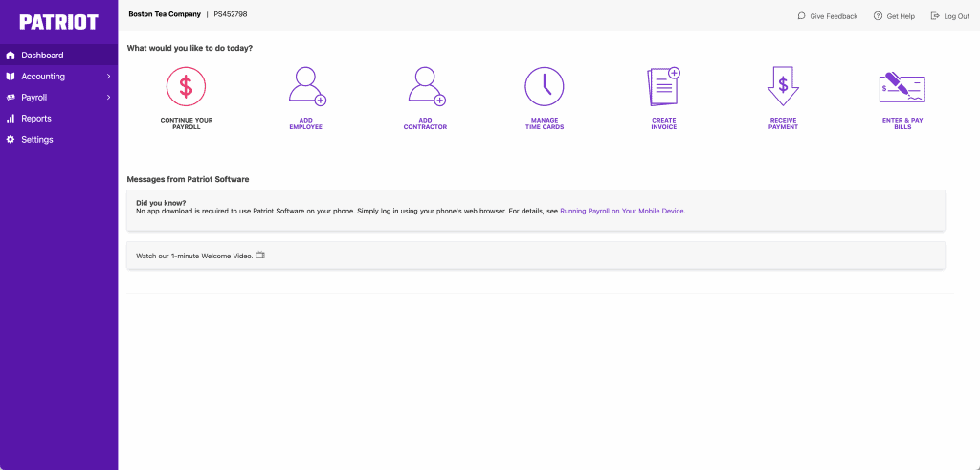Screen dimensions: 980x470
Task: Click the Manage Time Cards label
Action: click(545, 123)
